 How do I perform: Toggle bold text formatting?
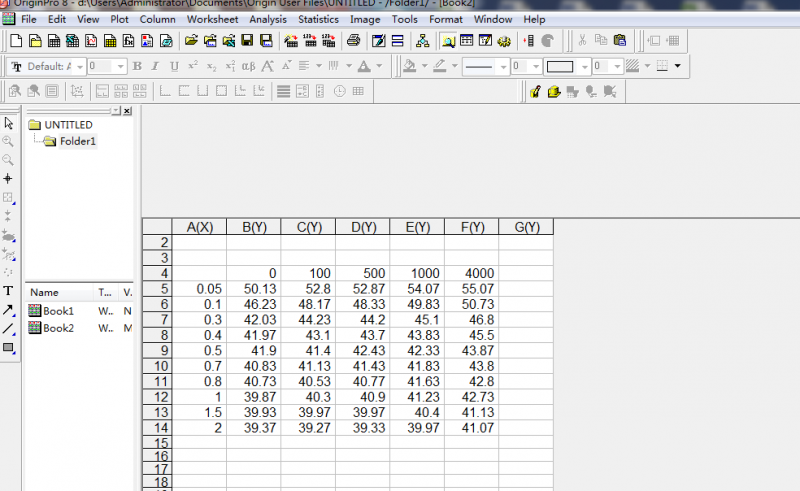coord(137,66)
